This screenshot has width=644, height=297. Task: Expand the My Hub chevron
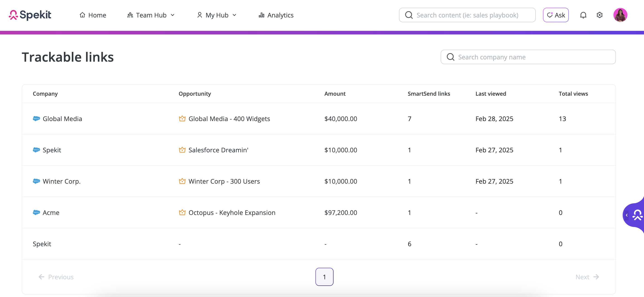[234, 15]
